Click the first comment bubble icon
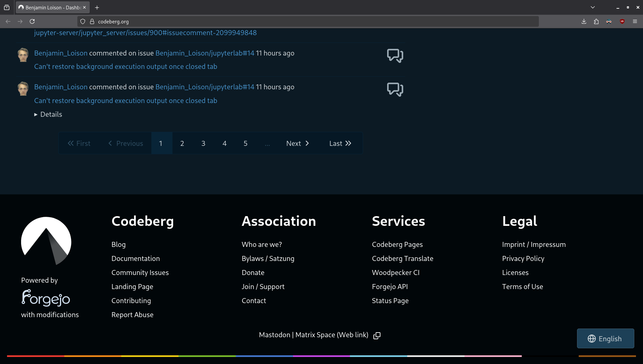This screenshot has width=643, height=364. coord(395,56)
